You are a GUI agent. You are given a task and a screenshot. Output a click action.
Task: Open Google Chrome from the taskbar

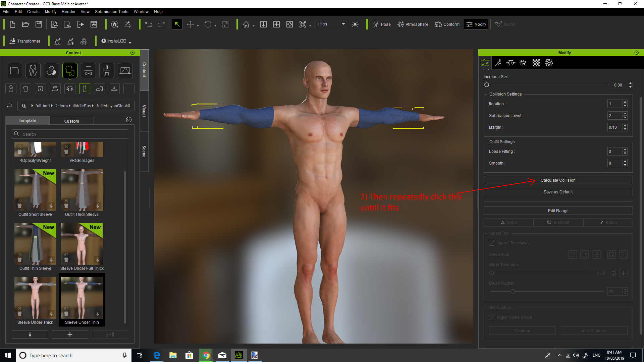pyautogui.click(x=206, y=355)
